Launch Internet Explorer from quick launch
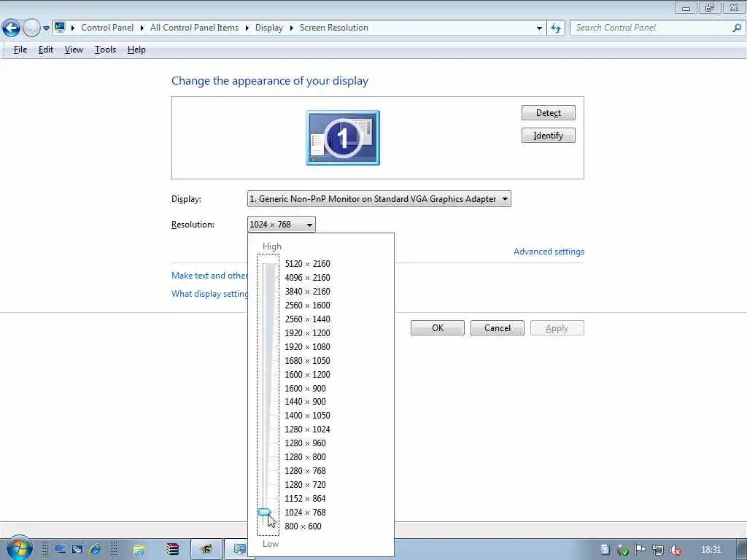Image resolution: width=747 pixels, height=560 pixels. click(94, 550)
